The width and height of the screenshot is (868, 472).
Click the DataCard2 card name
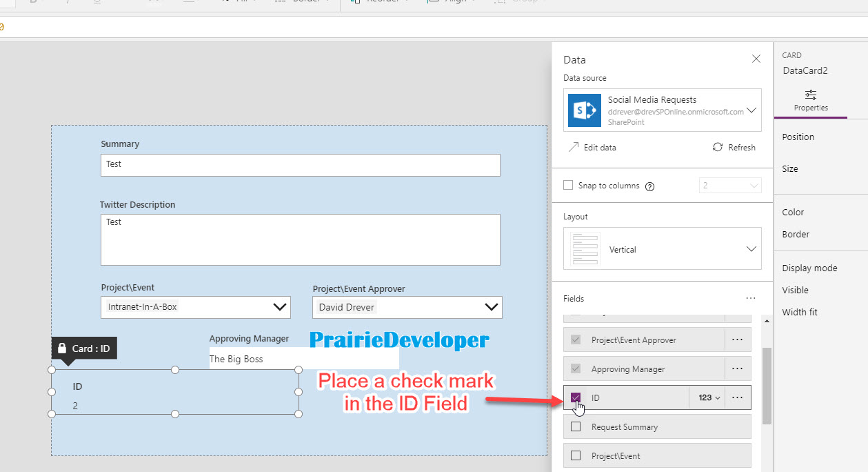point(805,70)
